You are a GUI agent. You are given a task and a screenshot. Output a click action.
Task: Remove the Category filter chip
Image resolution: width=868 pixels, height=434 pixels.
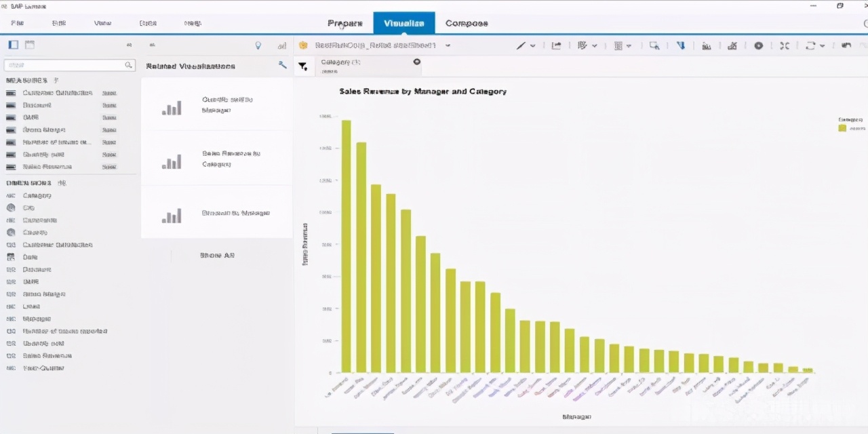(x=416, y=62)
